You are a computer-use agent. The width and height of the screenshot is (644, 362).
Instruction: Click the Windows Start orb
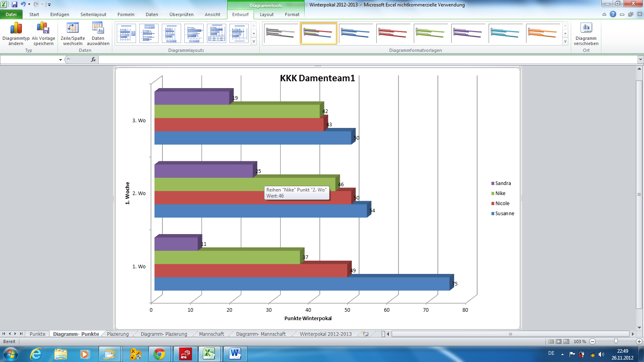click(10, 354)
